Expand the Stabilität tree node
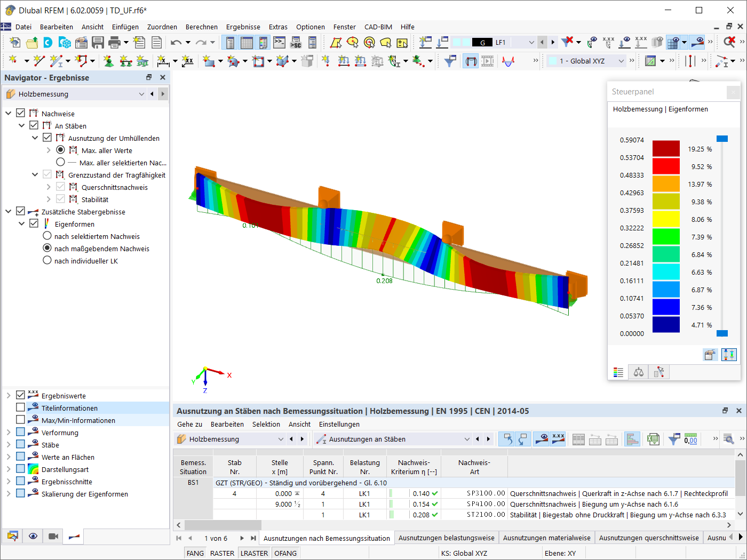 point(49,199)
